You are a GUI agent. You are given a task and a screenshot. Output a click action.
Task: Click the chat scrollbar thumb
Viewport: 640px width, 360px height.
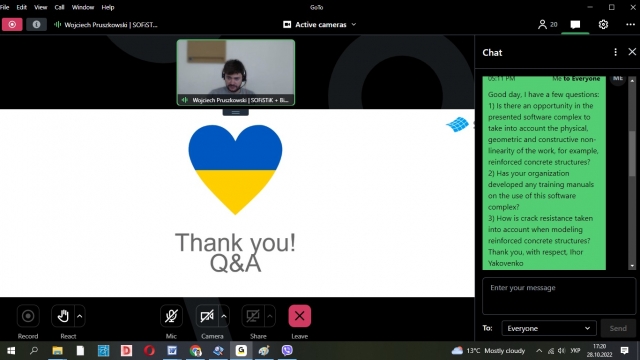[632, 153]
